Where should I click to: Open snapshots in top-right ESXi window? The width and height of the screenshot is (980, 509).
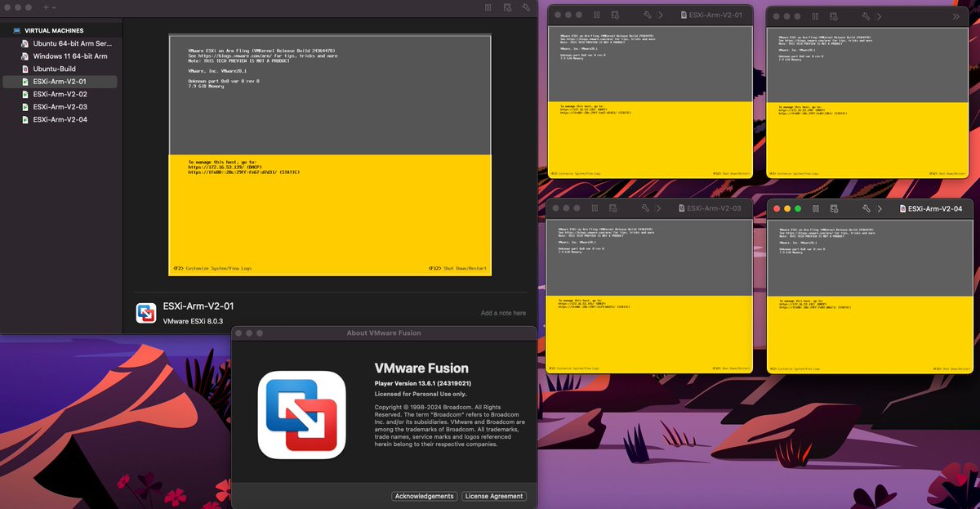[x=833, y=16]
